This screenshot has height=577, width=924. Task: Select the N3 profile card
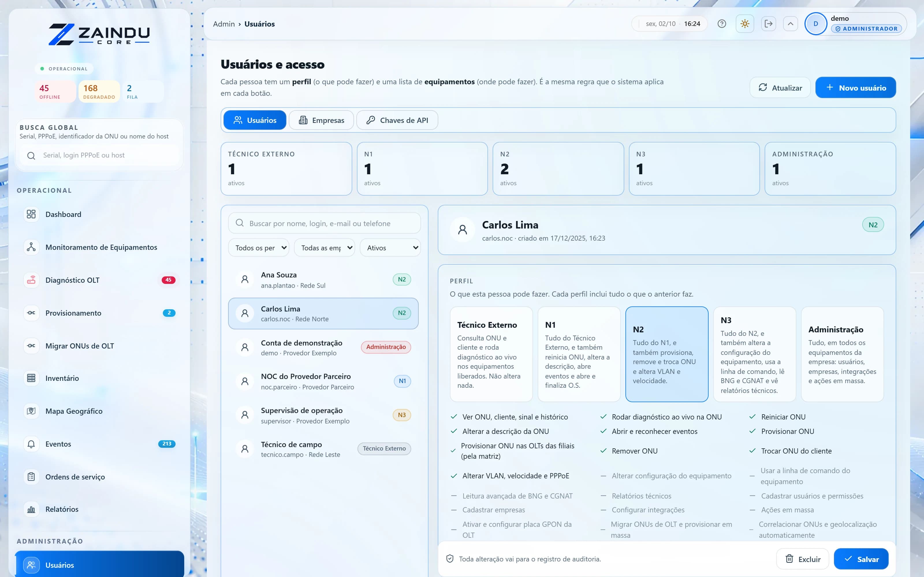pos(755,354)
